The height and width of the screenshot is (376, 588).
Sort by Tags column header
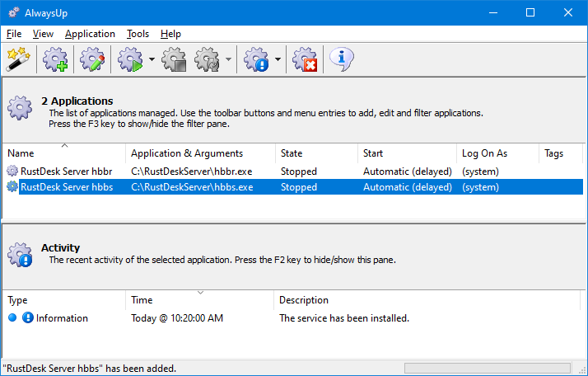pyautogui.click(x=561, y=153)
